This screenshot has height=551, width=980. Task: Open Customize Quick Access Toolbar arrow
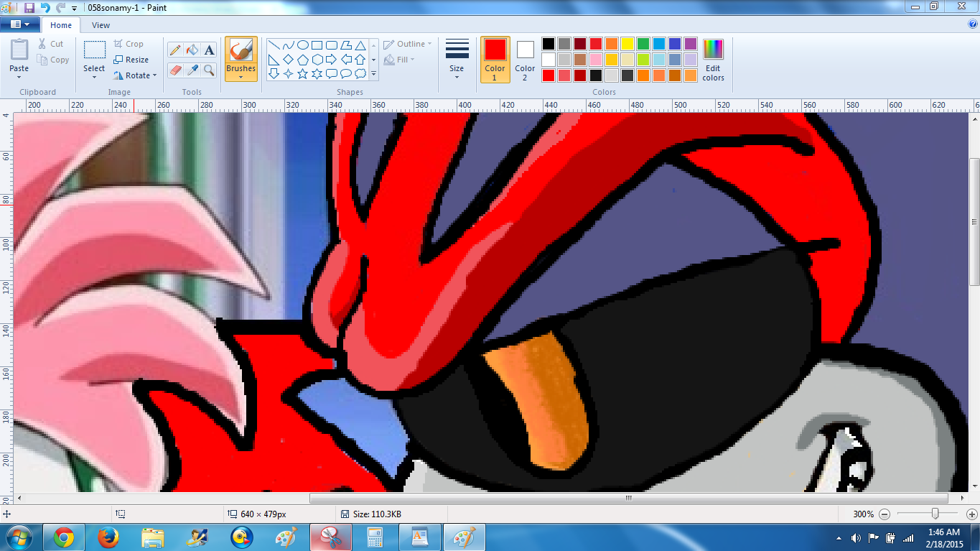click(x=75, y=8)
